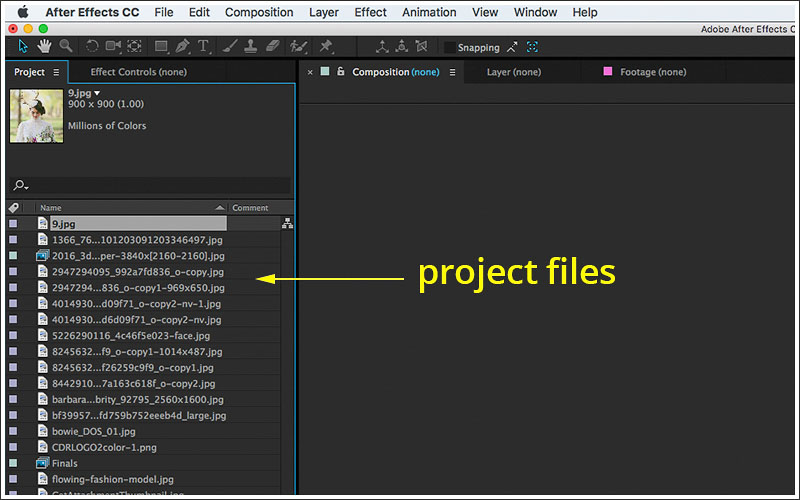800x500 pixels.
Task: Select barbara...brity_92795_2560x1600.jpg item
Action: 138,399
